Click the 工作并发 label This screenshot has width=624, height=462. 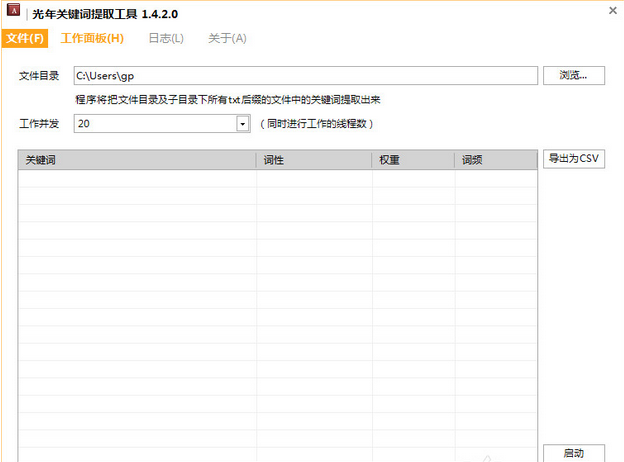[39, 124]
